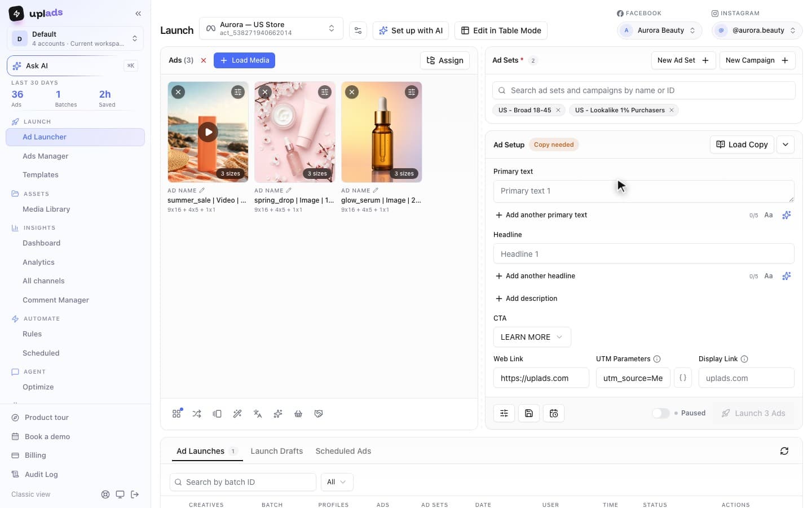Open Edit in Table Mode

tap(501, 30)
